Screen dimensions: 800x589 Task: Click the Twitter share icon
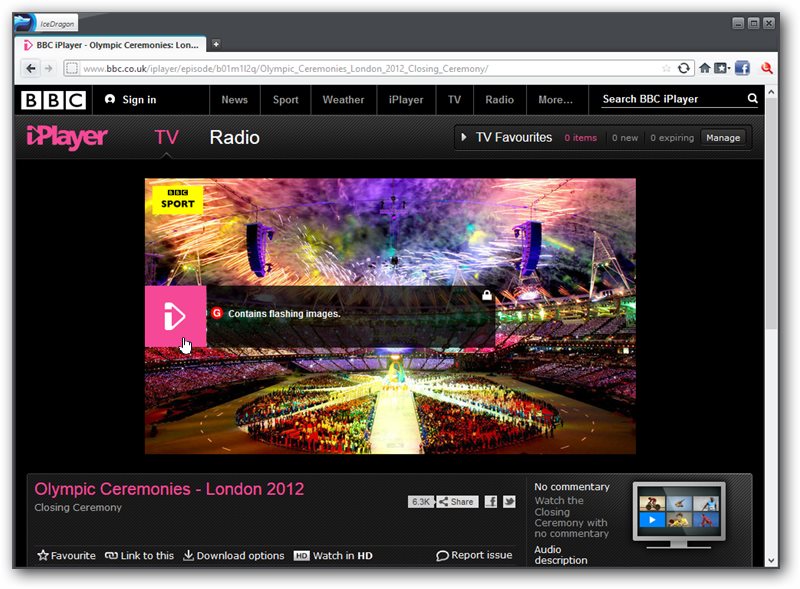[x=509, y=502]
